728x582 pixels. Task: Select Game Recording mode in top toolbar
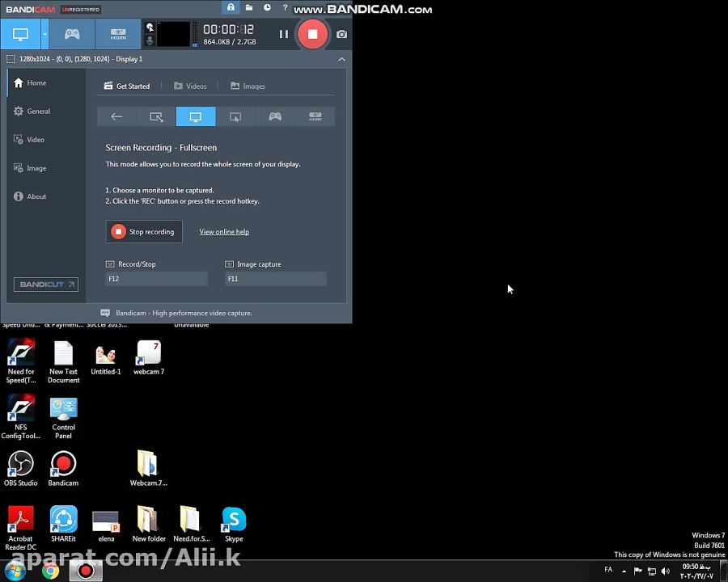point(72,34)
